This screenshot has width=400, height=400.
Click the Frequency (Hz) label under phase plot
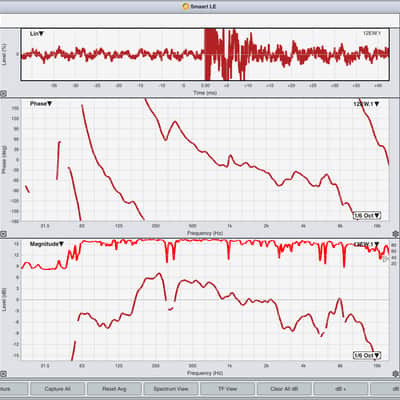(x=205, y=233)
